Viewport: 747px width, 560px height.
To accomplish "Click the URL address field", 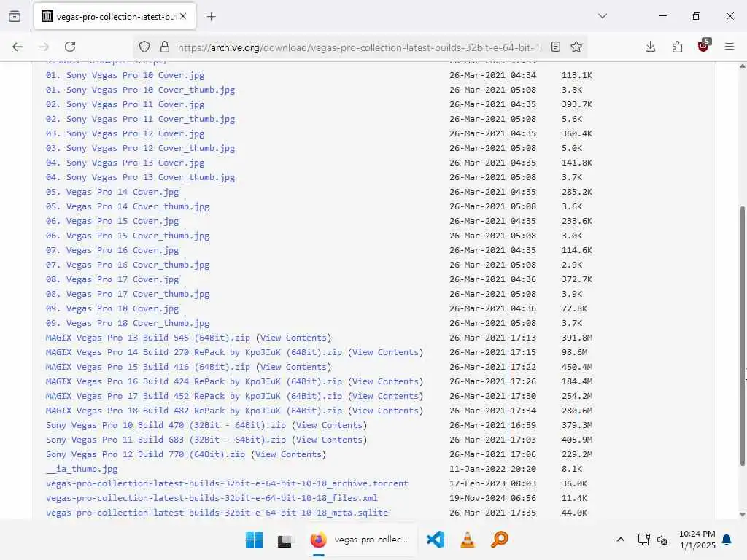I will click(x=360, y=47).
